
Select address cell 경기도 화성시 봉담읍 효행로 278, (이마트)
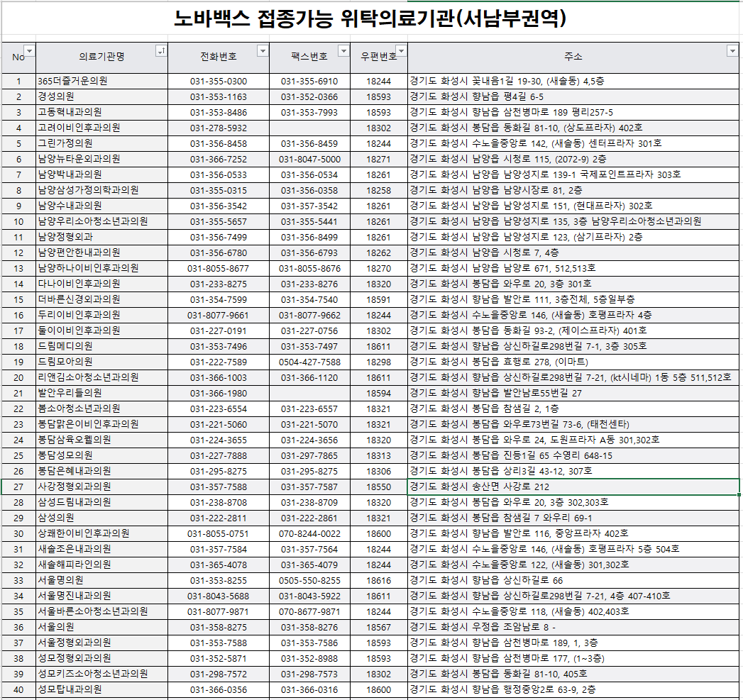(x=573, y=362)
